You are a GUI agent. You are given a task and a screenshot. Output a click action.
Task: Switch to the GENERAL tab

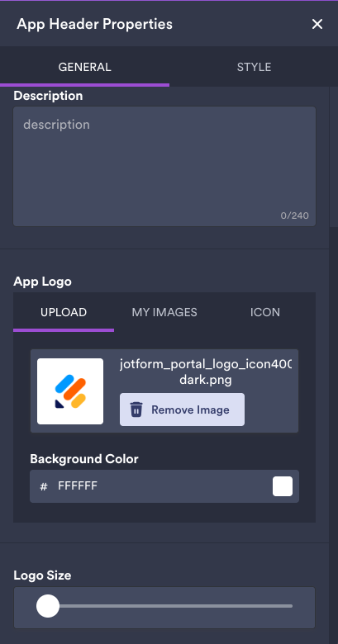pyautogui.click(x=84, y=67)
